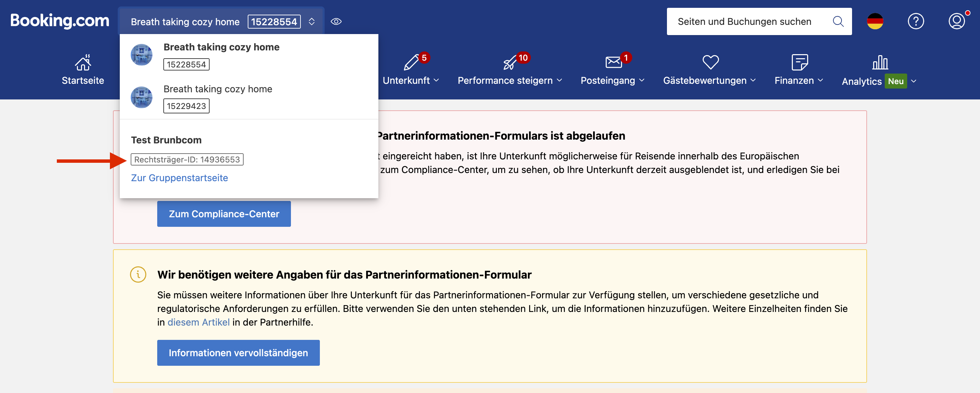The height and width of the screenshot is (393, 980).
Task: Click the Analytics bar chart icon
Action: pos(880,62)
